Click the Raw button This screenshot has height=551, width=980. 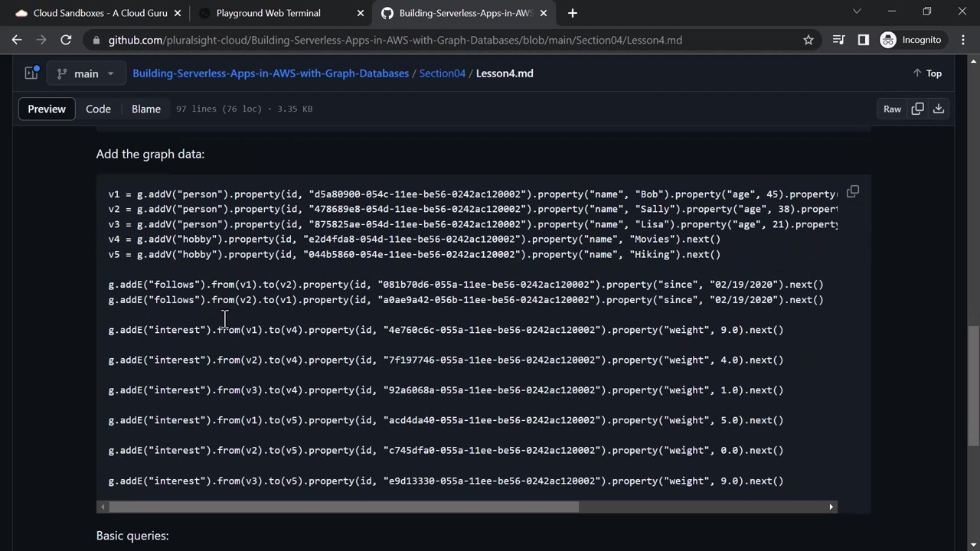[x=892, y=109]
